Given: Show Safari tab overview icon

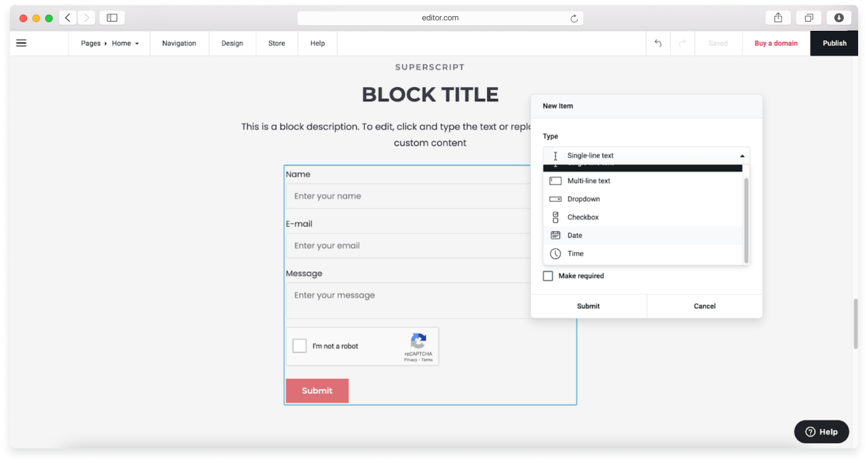Looking at the screenshot, I should [809, 18].
